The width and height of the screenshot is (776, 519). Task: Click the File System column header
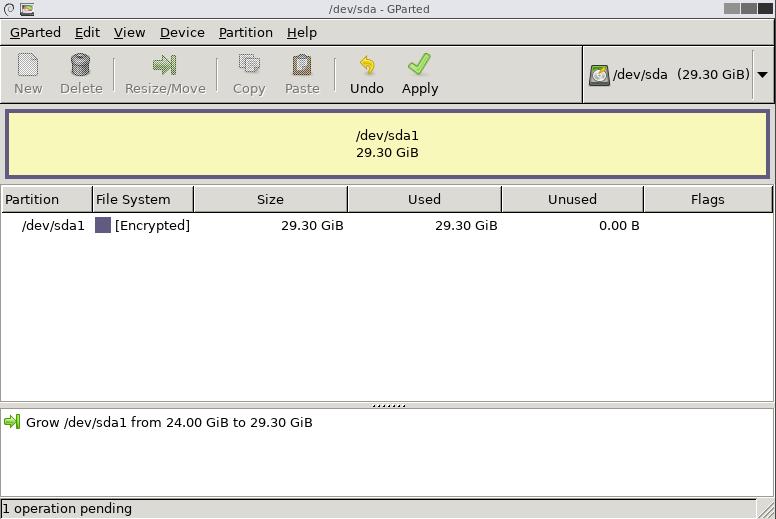pyautogui.click(x=143, y=199)
